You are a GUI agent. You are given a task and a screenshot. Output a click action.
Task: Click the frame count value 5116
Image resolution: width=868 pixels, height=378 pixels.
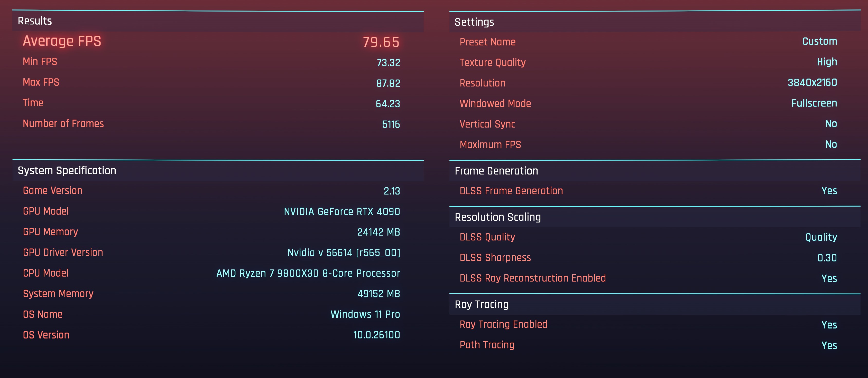(391, 124)
